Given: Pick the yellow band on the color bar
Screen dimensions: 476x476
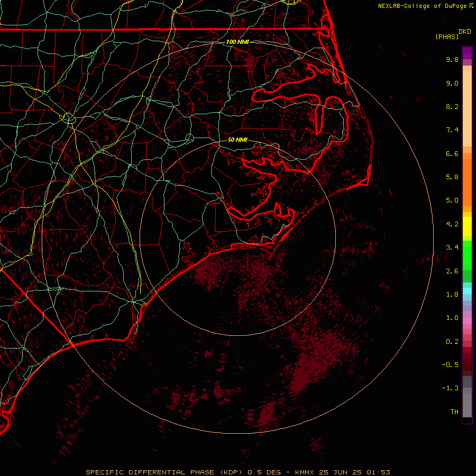Looking at the screenshot, I should tap(467, 226).
